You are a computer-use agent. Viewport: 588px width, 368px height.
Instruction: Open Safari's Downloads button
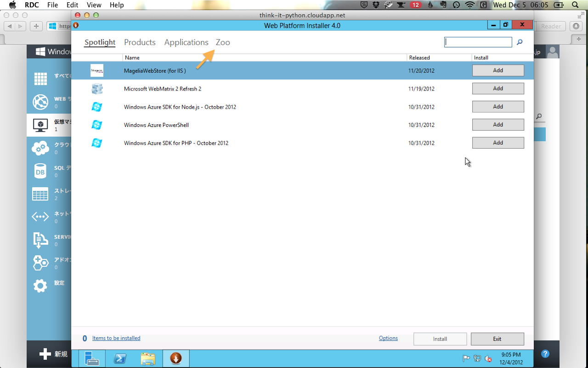pyautogui.click(x=577, y=26)
